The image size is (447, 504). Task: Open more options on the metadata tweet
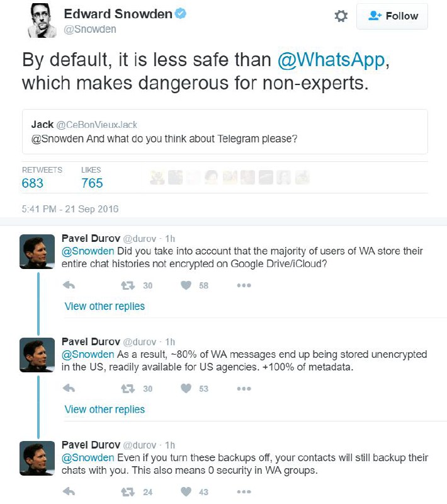[244, 388]
